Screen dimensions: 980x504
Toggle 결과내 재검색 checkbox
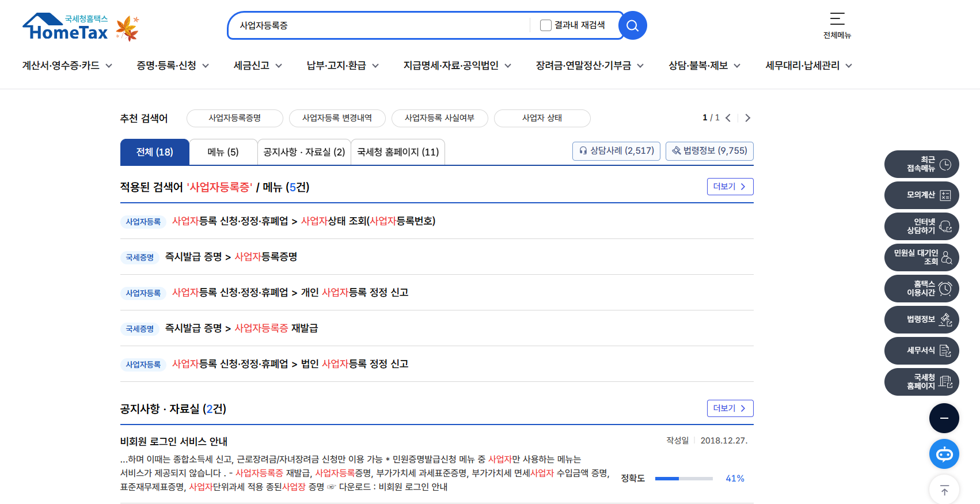[545, 25]
